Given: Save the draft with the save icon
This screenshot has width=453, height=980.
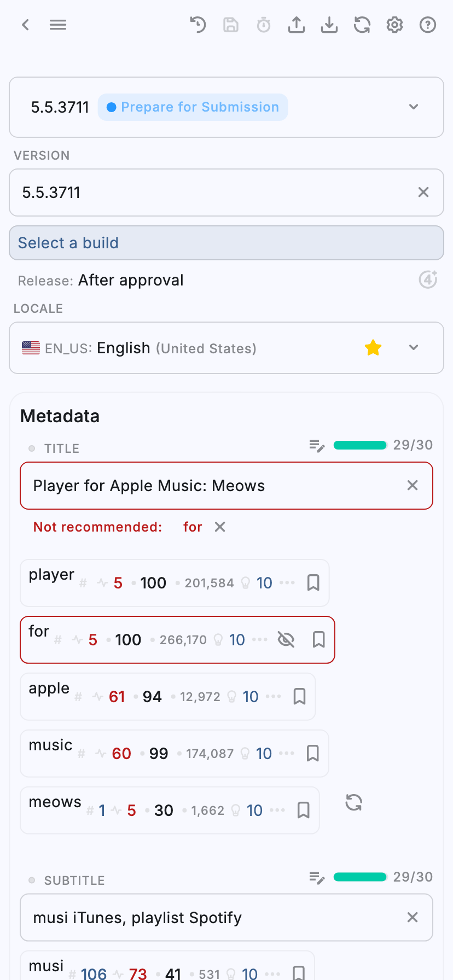Looking at the screenshot, I should tap(230, 25).
